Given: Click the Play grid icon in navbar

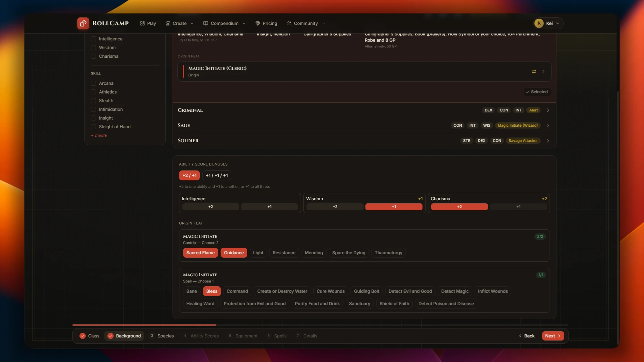Looking at the screenshot, I should [142, 23].
